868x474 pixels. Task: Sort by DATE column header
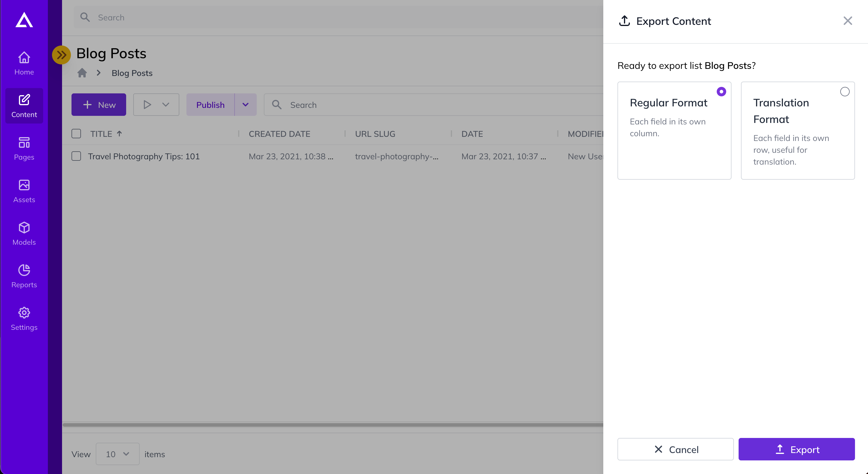(x=472, y=134)
